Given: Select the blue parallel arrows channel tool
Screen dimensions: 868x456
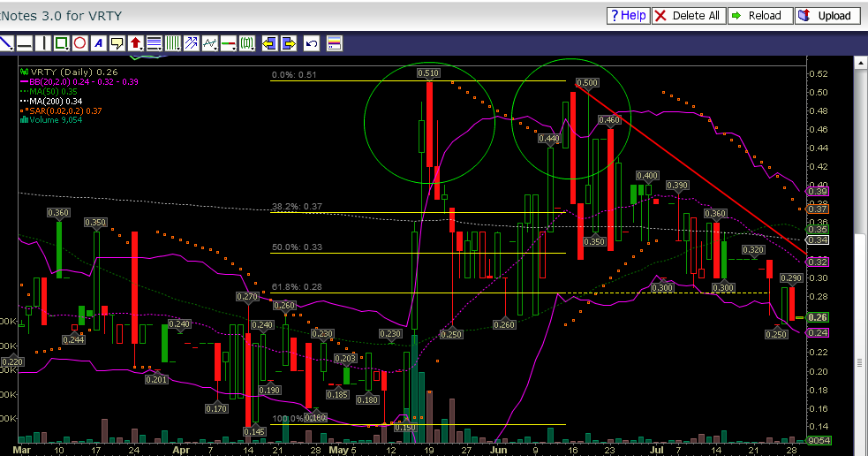Looking at the screenshot, I should pyautogui.click(x=191, y=43).
